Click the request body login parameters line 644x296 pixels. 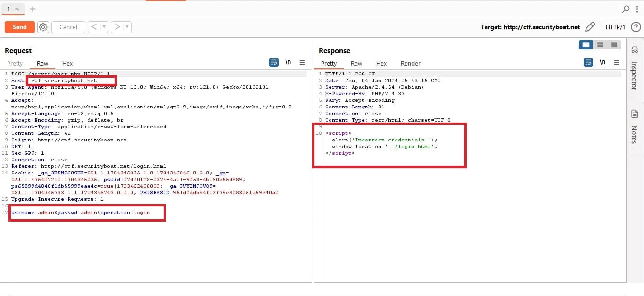pos(81,212)
